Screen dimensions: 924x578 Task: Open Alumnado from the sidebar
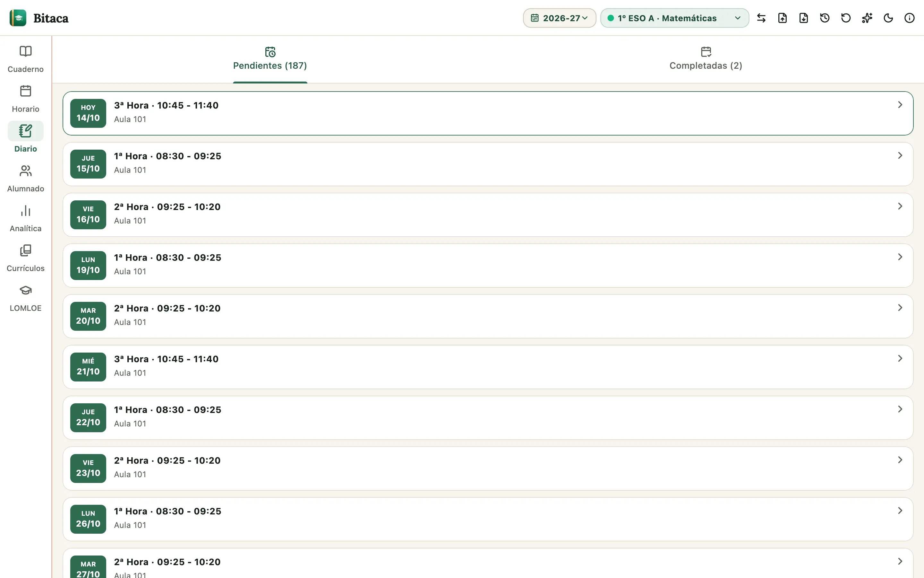[x=26, y=179]
